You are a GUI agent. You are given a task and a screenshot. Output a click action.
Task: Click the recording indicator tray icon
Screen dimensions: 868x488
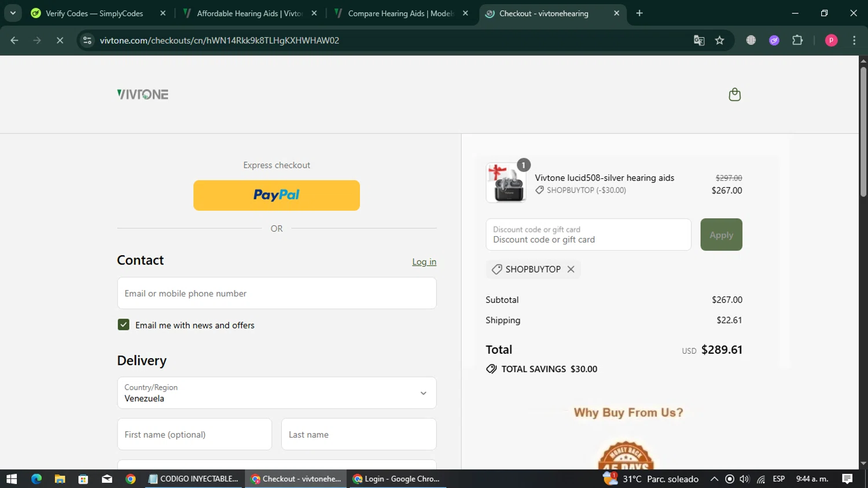click(x=730, y=479)
